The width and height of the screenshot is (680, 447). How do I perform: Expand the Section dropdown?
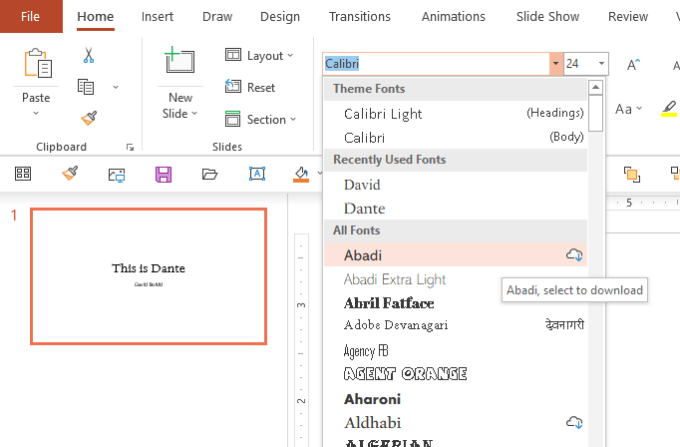coord(261,120)
